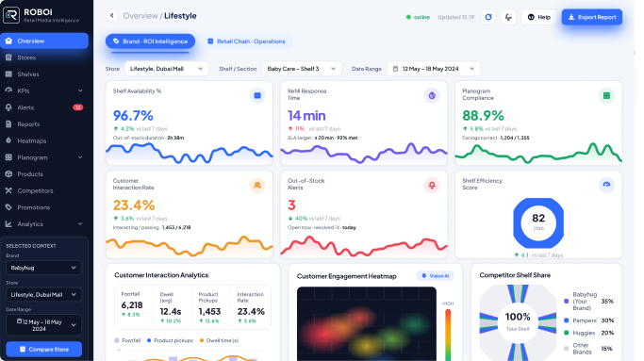Viewport: 644px width, 361px height.
Task: Click the refresh icon button
Action: click(488, 17)
